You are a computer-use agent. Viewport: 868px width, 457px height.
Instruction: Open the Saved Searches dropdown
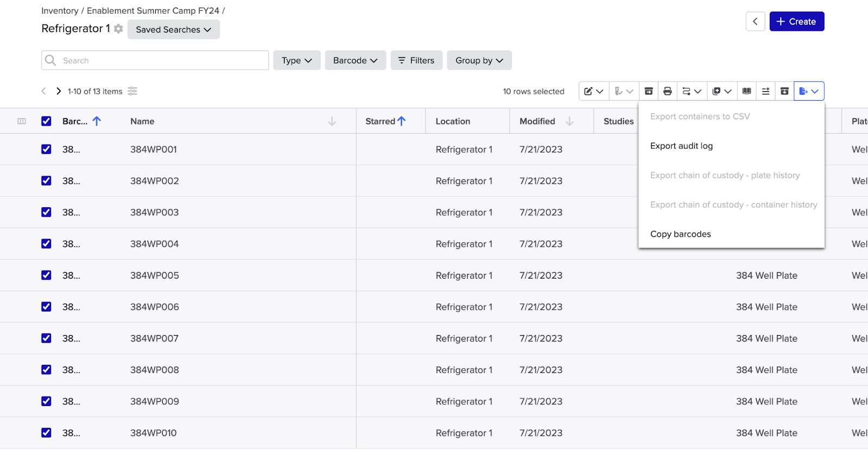pyautogui.click(x=173, y=30)
